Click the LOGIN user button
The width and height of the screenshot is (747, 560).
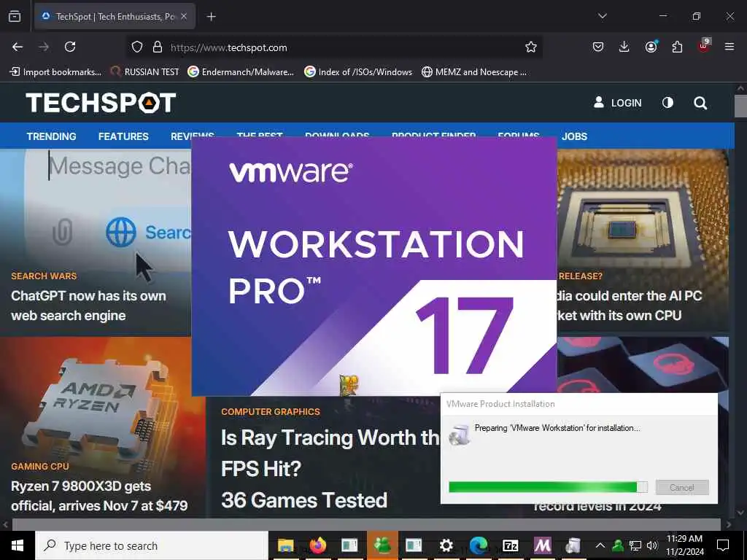(x=617, y=103)
